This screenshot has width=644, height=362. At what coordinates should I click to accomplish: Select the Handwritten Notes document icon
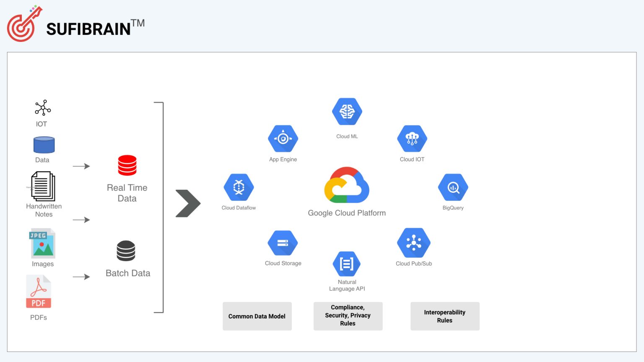tap(43, 186)
